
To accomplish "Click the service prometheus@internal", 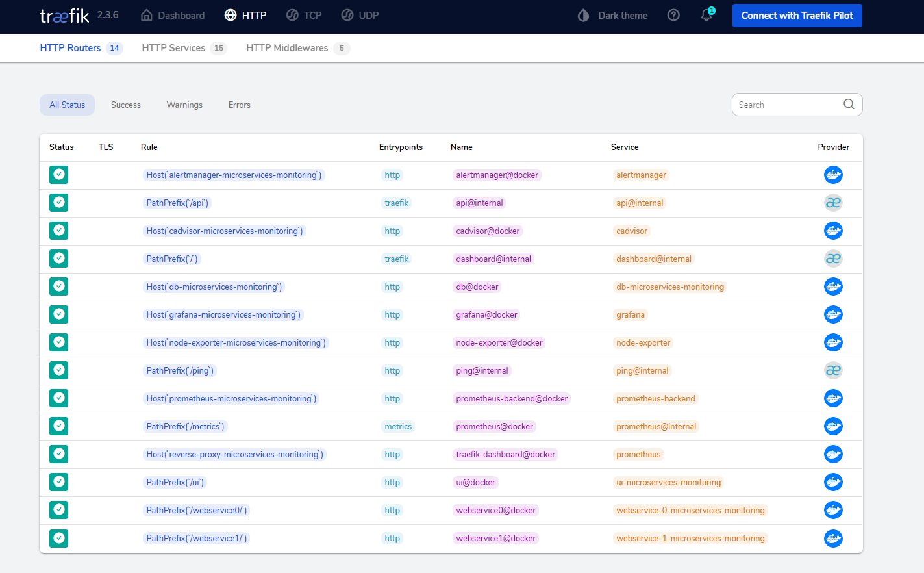I will click(x=656, y=426).
